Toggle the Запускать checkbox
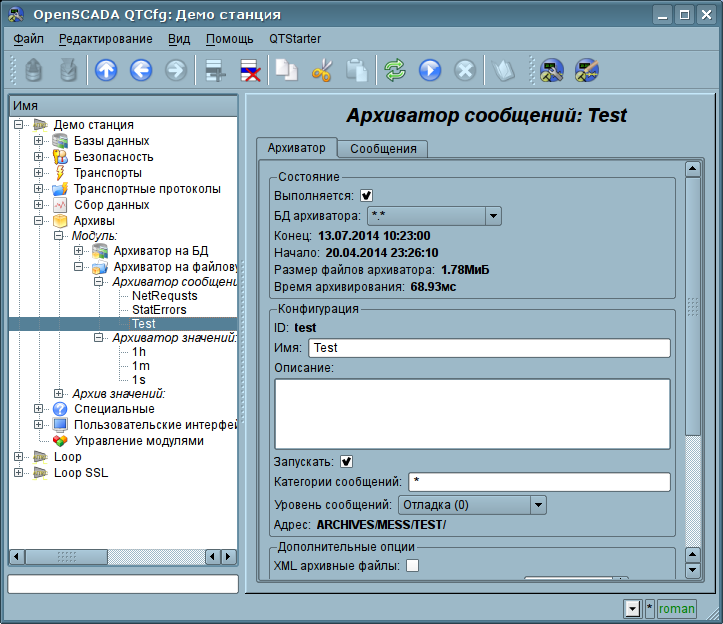Viewport: 723px width, 624px height. click(346, 462)
